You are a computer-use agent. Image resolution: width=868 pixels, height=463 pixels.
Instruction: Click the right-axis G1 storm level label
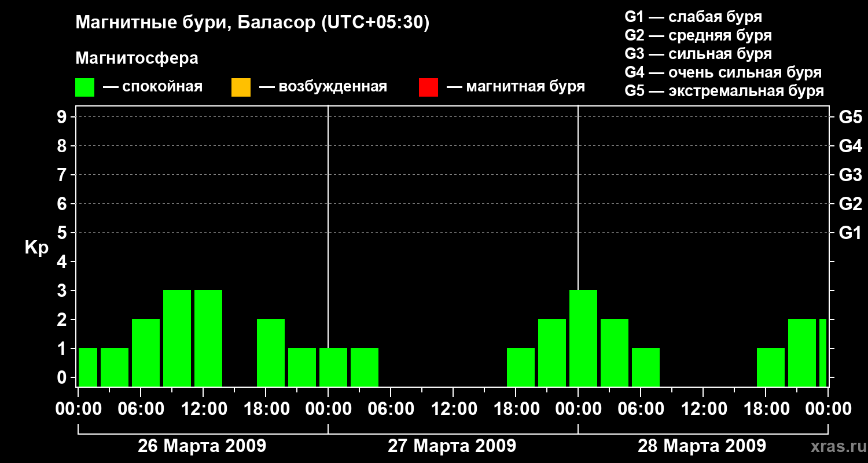[850, 233]
